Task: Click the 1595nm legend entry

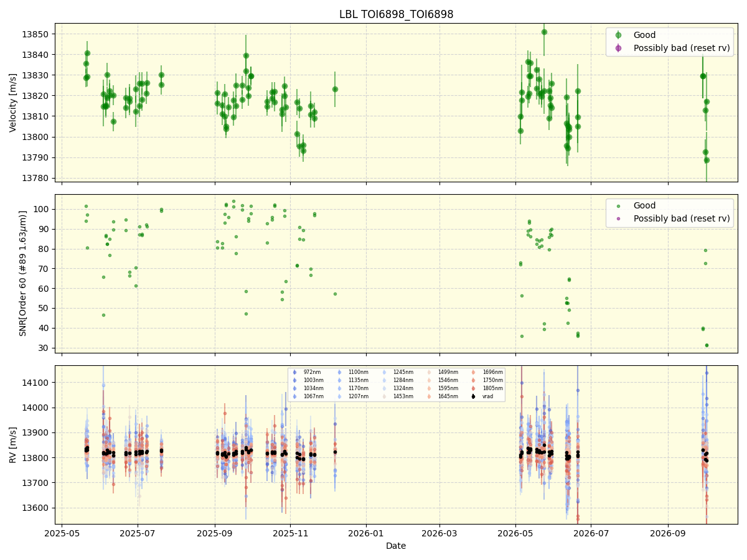Action: coord(448,388)
